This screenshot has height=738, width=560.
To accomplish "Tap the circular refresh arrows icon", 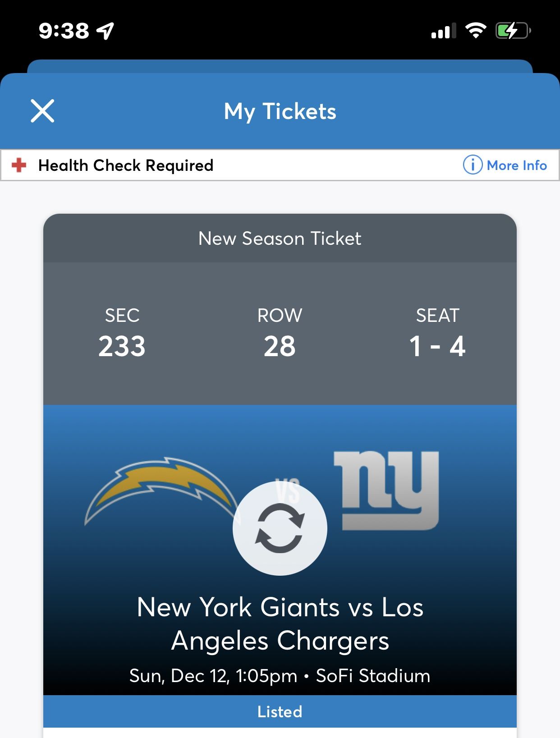I will [x=280, y=528].
